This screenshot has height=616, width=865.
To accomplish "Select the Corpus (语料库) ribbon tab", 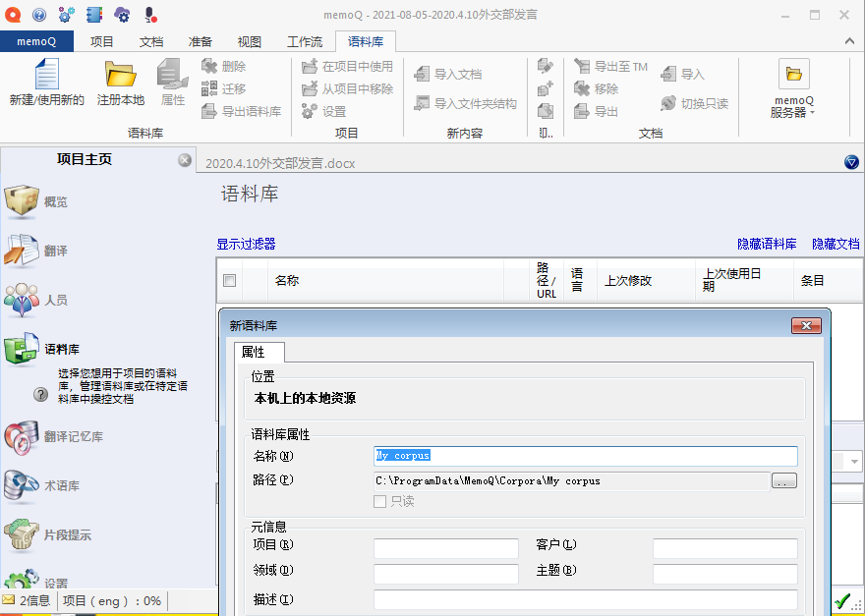I will coord(366,41).
